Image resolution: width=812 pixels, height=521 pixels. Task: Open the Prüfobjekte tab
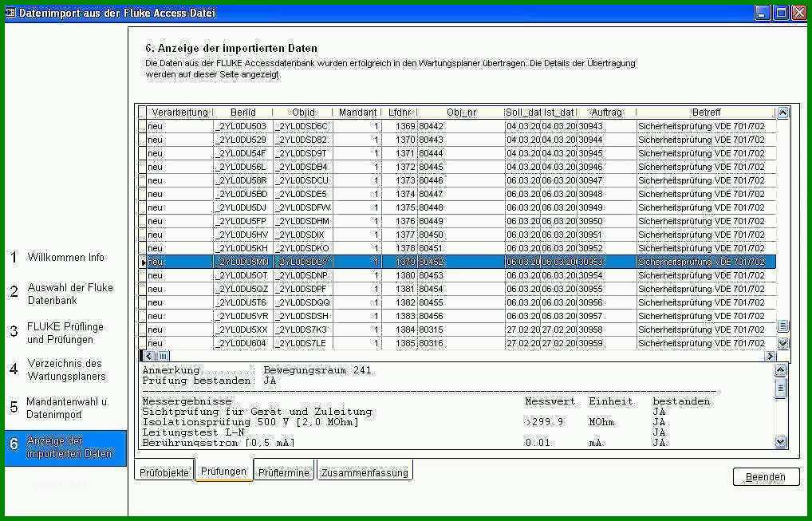(x=164, y=472)
